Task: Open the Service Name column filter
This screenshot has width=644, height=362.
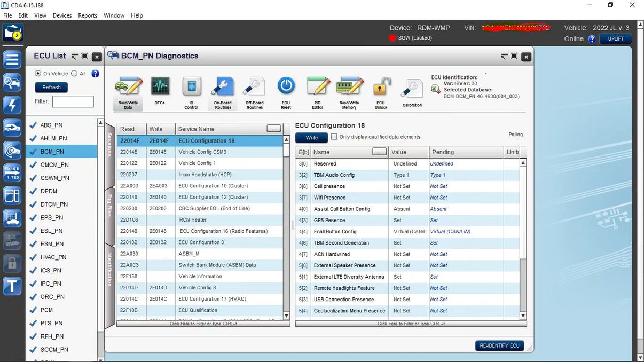Action: coord(273,128)
